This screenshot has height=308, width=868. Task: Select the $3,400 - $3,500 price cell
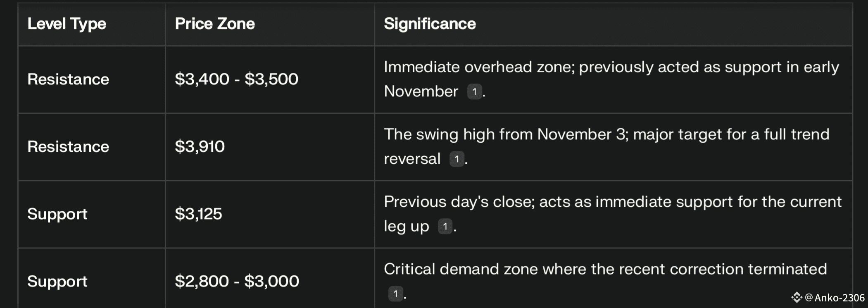[x=236, y=79]
